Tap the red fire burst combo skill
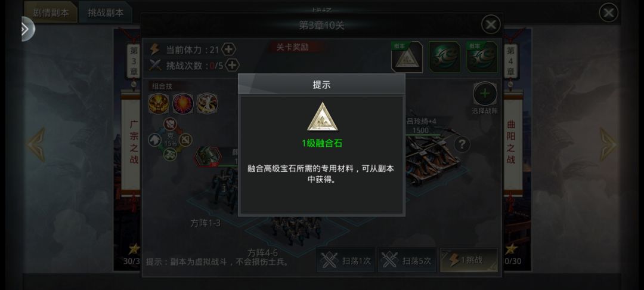Screen dimensions: 644x290 point(183,103)
